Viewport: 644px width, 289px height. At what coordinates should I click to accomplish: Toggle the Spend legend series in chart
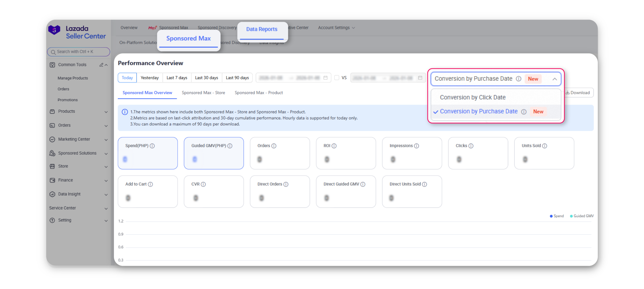[x=556, y=216]
